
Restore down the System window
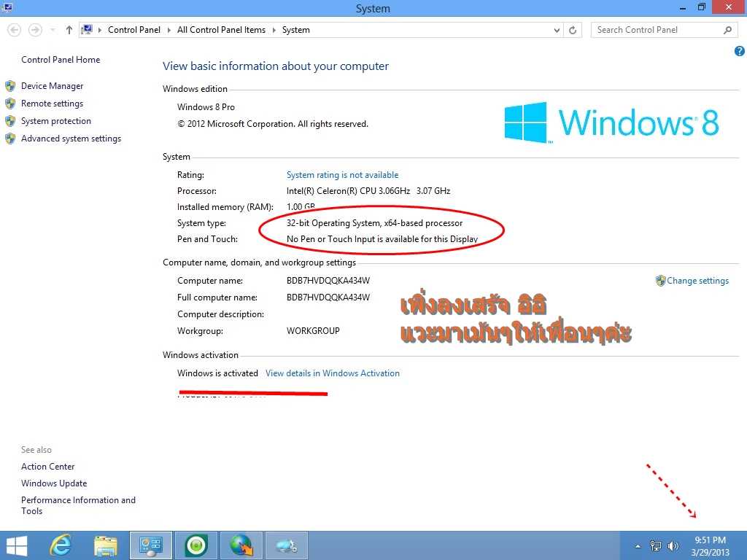coord(701,7)
